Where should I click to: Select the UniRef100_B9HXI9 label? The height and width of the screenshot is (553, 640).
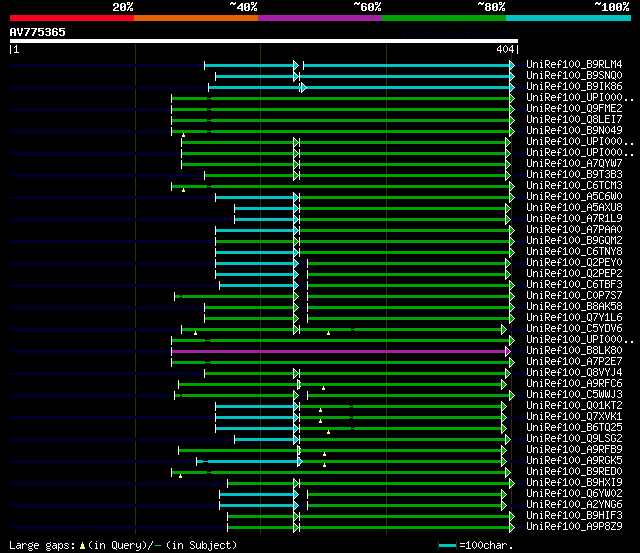click(x=574, y=483)
